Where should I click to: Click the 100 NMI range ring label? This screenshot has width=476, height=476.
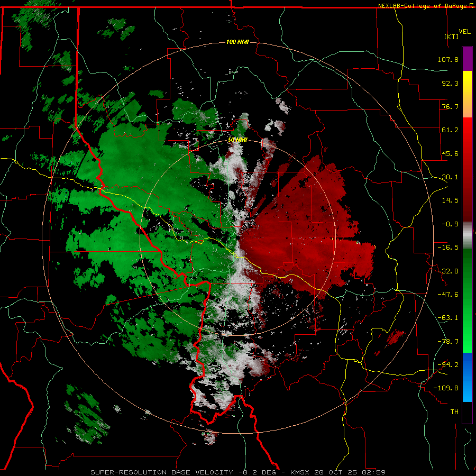[237, 42]
